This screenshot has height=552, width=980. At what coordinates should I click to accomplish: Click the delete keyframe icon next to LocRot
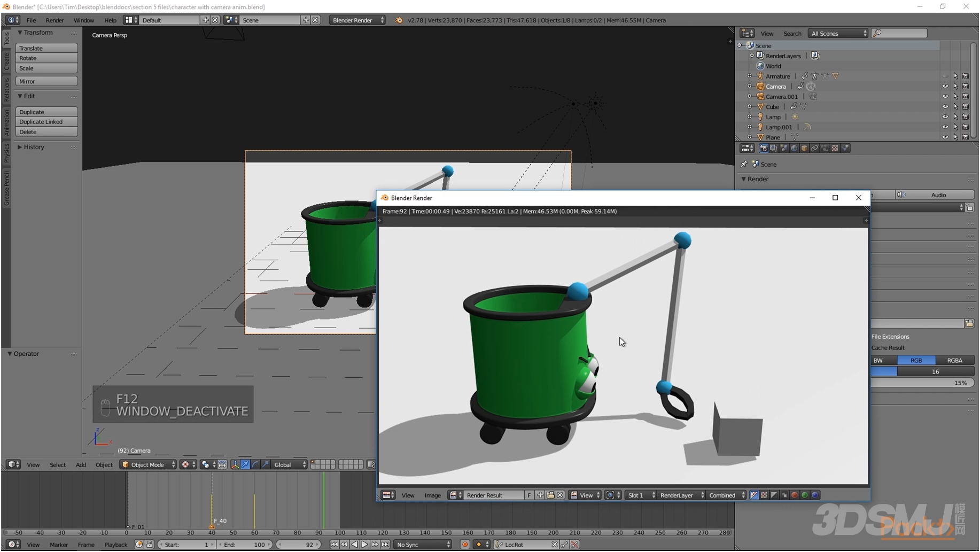click(575, 545)
